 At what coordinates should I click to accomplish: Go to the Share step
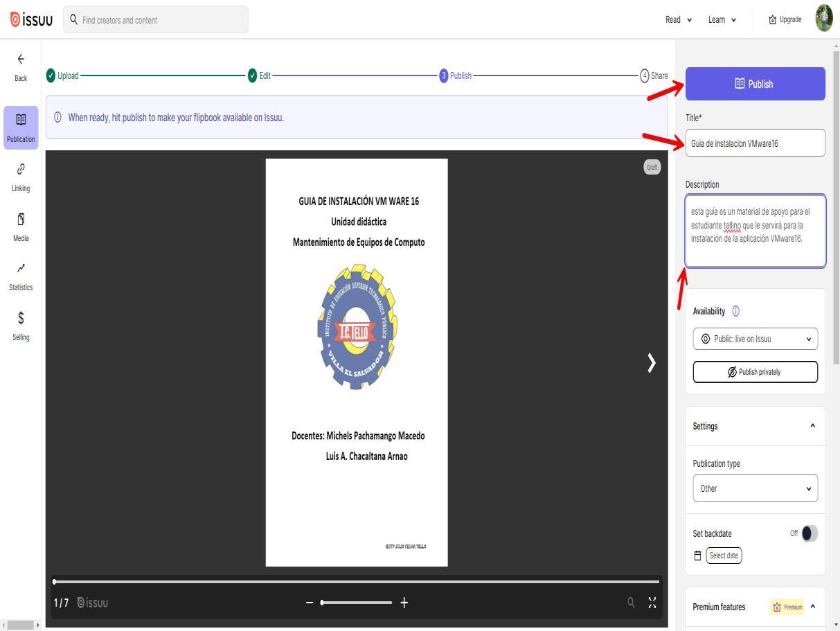[x=654, y=75]
